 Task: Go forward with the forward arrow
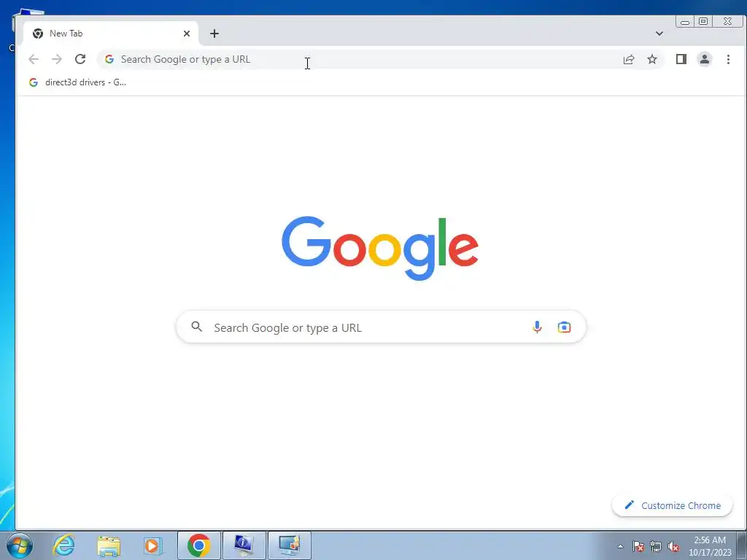point(57,59)
